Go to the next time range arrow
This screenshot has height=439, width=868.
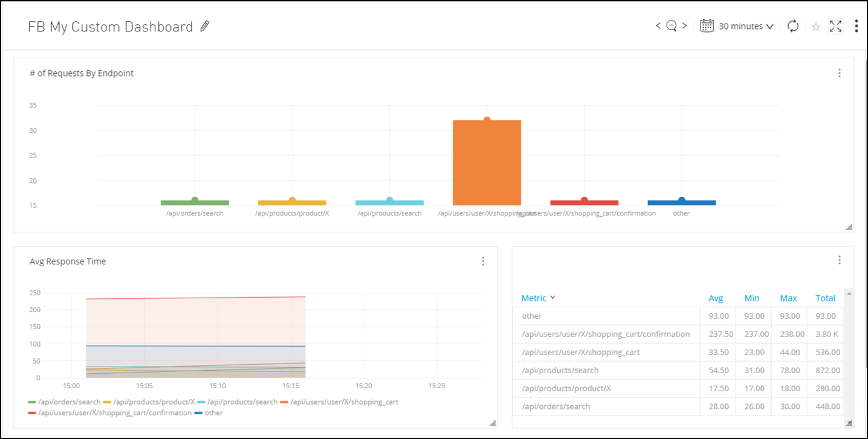684,26
